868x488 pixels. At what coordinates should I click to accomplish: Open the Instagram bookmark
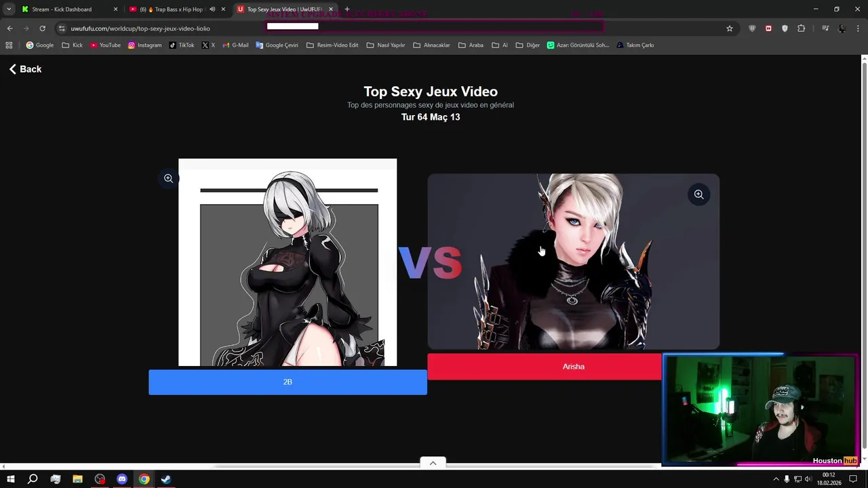[145, 45]
